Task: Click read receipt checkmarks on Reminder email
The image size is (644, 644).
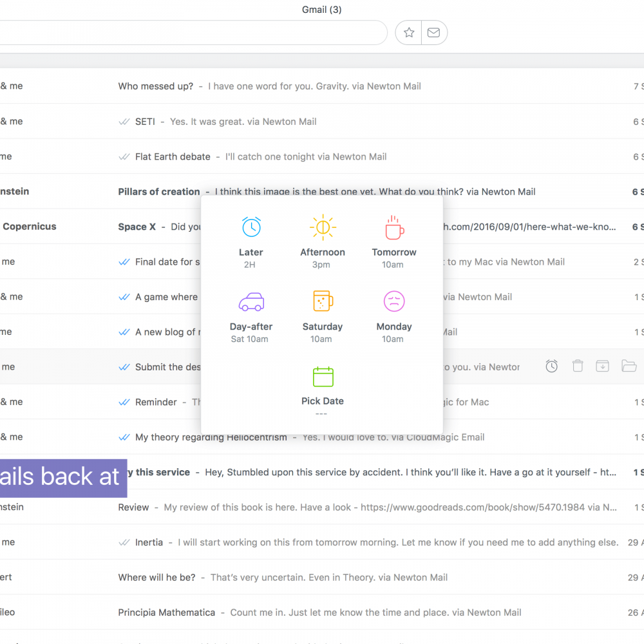Action: coord(124,402)
